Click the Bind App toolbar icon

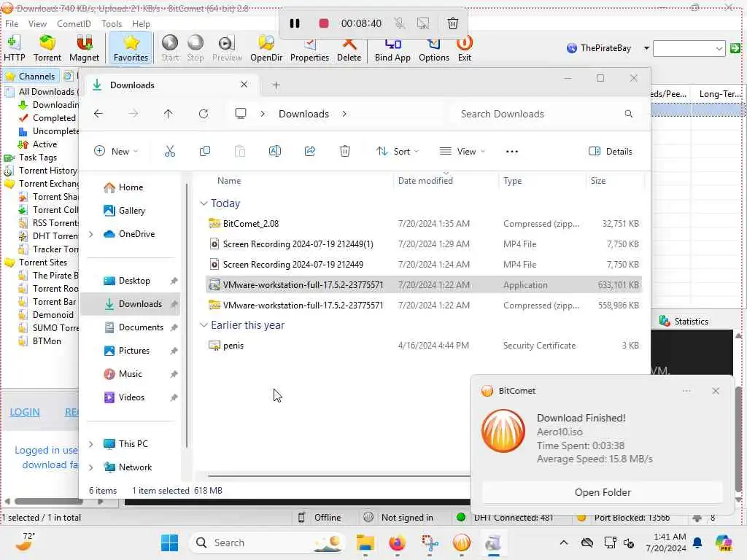[x=392, y=49]
